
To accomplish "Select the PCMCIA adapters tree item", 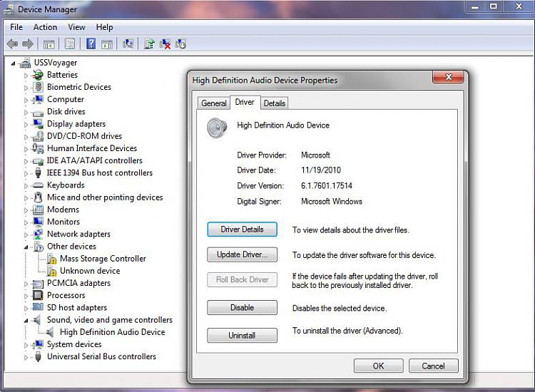I will coord(78,283).
